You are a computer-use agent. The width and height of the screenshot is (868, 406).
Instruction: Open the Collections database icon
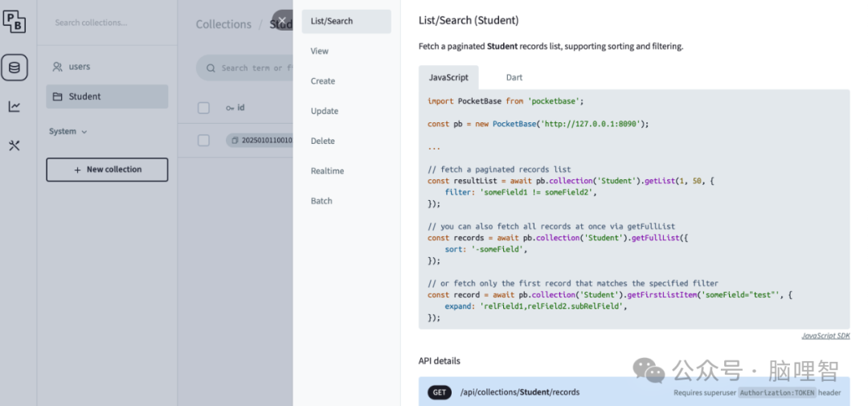(x=14, y=68)
